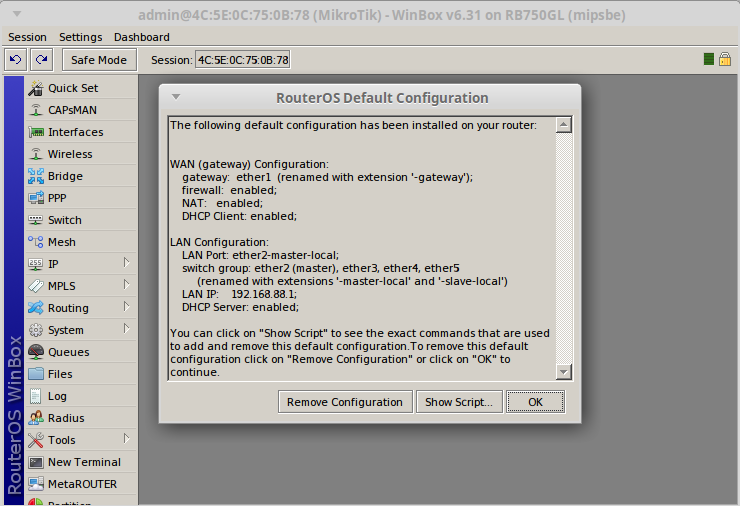
Task: Open the dialog title bar dropdown triangle
Action: pos(176,97)
